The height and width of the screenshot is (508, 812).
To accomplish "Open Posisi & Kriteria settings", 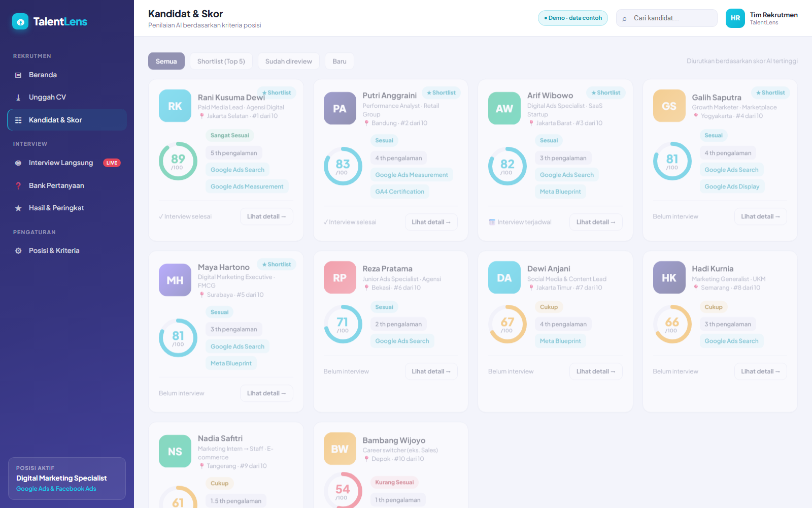I will pyautogui.click(x=67, y=250).
